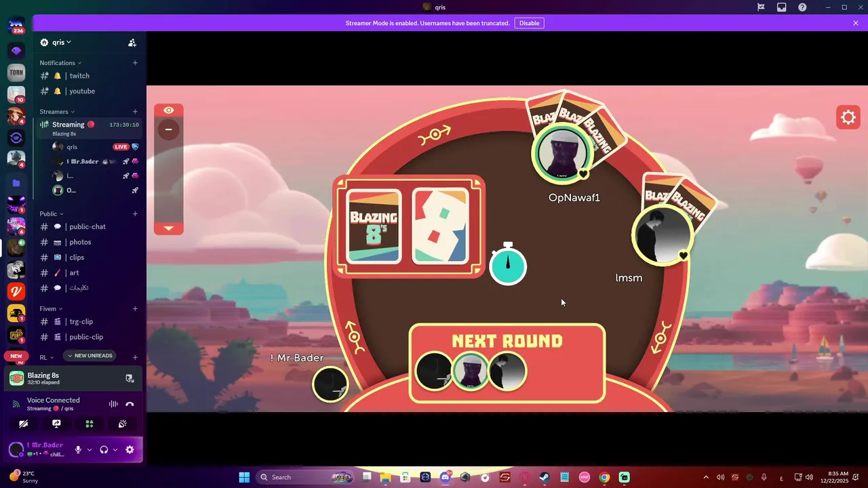Viewport: 868px width, 488px height.
Task: Open Steam from the taskbar
Action: tap(545, 477)
